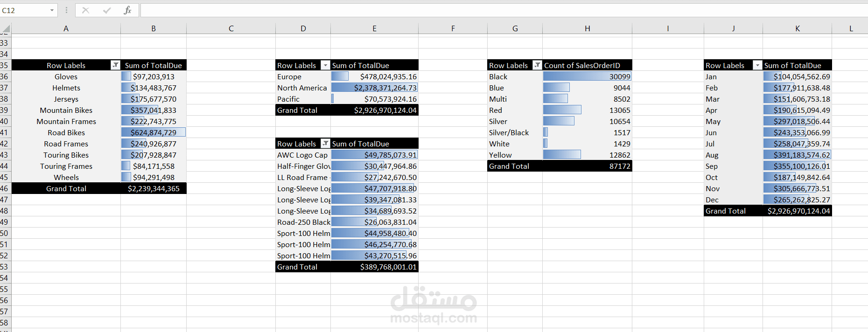Click the Enter checkmark icon in formula bar

[107, 10]
